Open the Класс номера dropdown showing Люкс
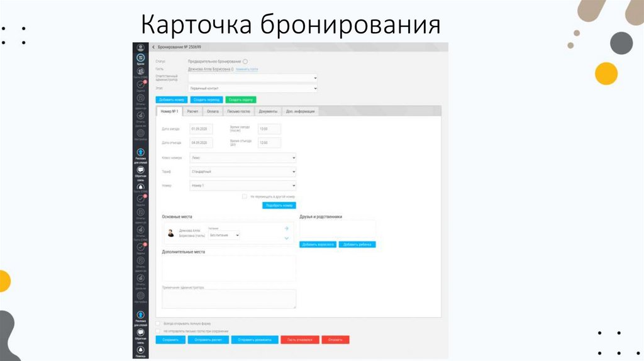Screen dimensions: 644x361 [x=243, y=158]
